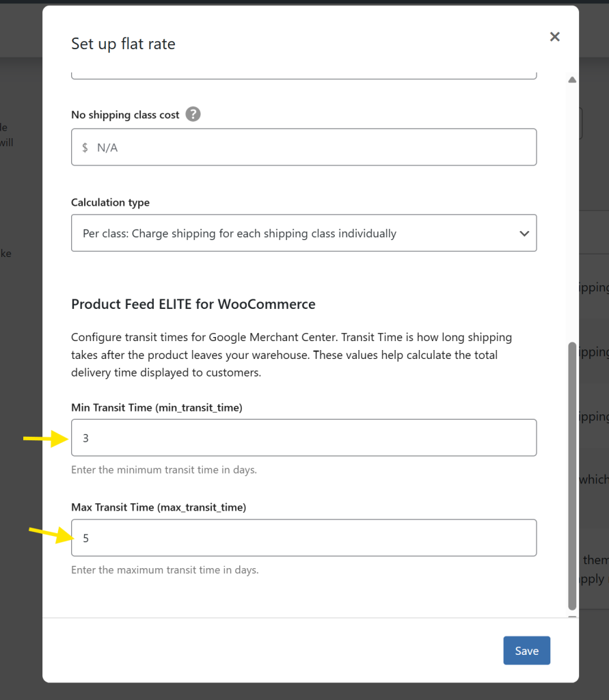Close the Set up flat rate dialog
This screenshot has width=609, height=700.
coord(554,36)
